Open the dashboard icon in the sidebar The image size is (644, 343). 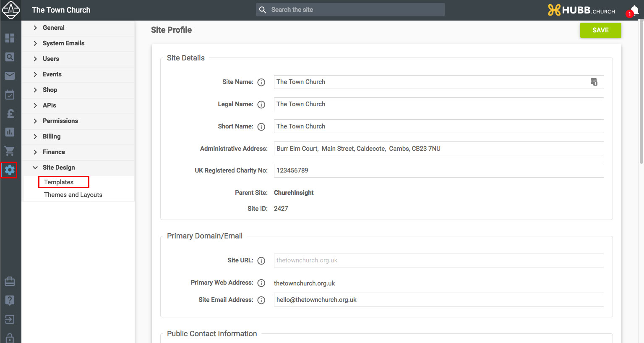coord(10,38)
